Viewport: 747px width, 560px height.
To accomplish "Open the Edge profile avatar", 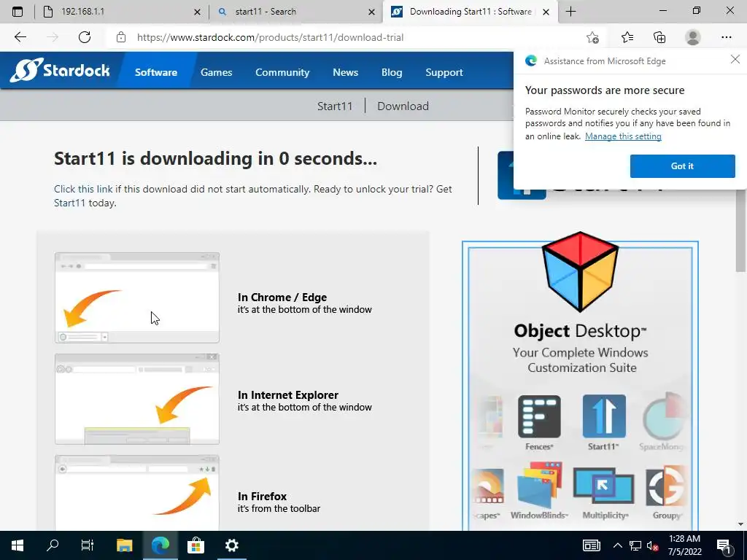I will (693, 37).
